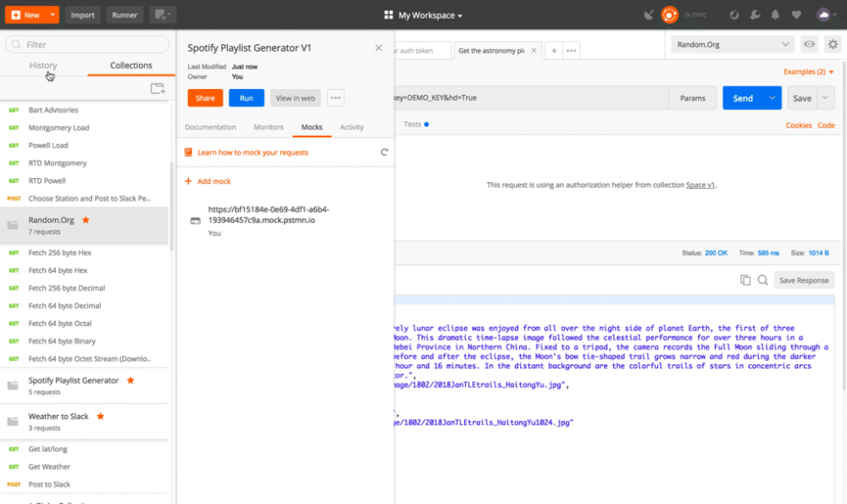This screenshot has width=847, height=504.
Task: Toggle the star on Random.Org collection
Action: (x=86, y=220)
